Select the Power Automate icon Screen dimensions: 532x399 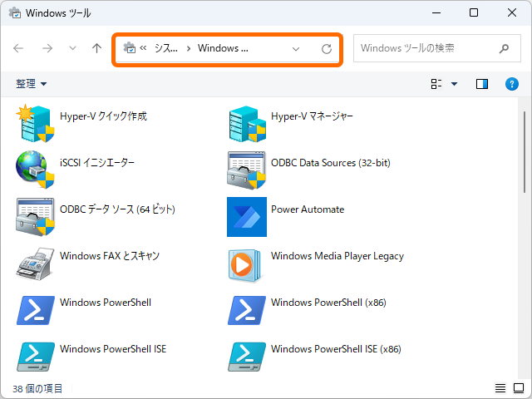tap(247, 216)
